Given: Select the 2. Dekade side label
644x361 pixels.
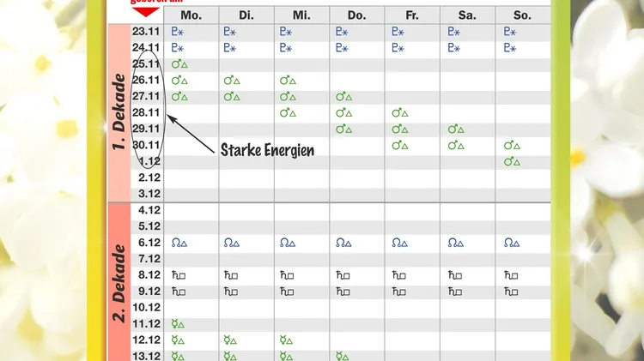Looking at the screenshot, I should pos(119,283).
